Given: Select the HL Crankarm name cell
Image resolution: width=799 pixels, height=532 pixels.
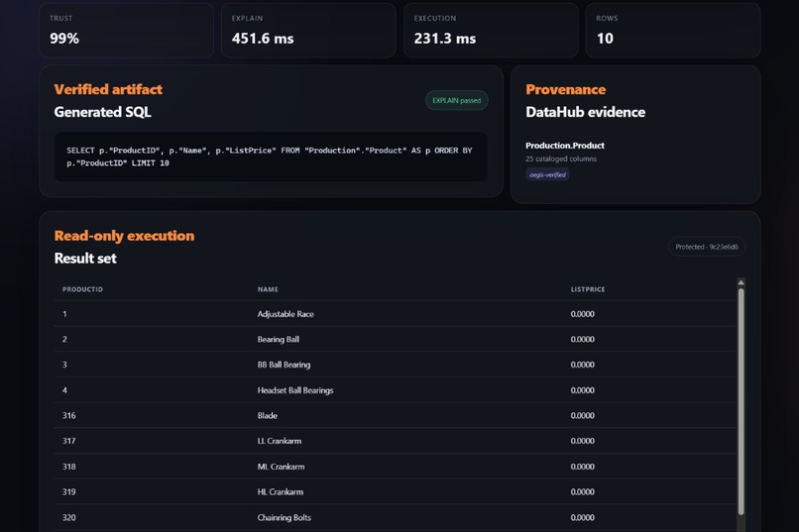Looking at the screenshot, I should (281, 491).
